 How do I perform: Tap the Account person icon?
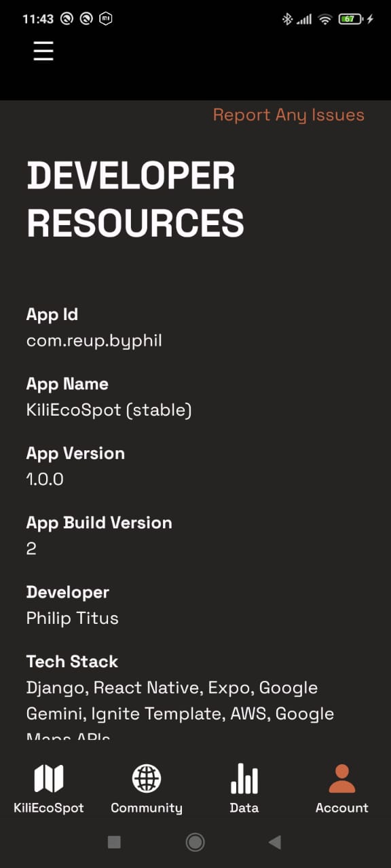pos(342,778)
